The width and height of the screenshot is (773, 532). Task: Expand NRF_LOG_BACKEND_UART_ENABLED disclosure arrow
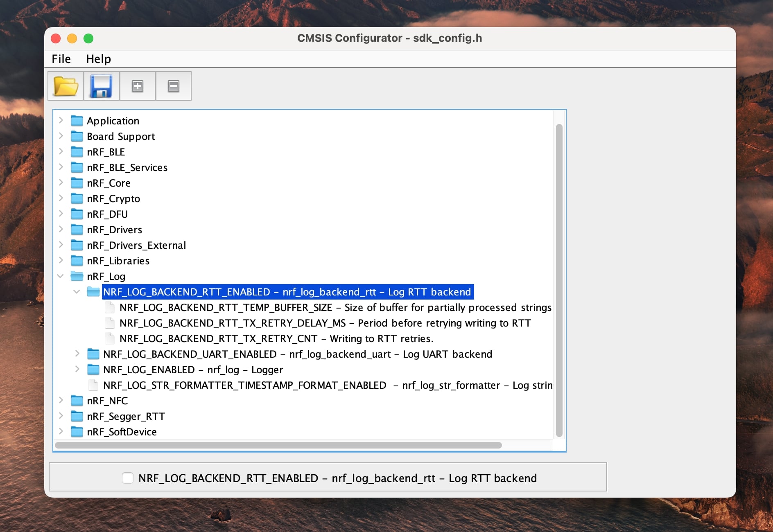77,354
